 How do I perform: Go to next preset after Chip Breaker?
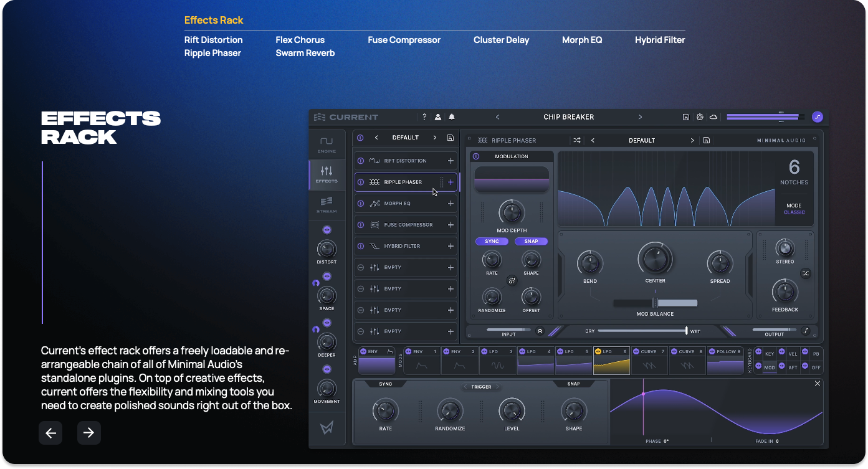coord(640,117)
